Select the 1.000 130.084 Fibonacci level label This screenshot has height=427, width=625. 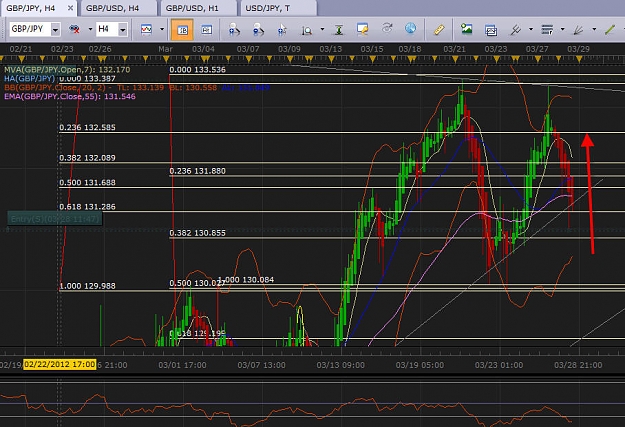click(x=248, y=280)
